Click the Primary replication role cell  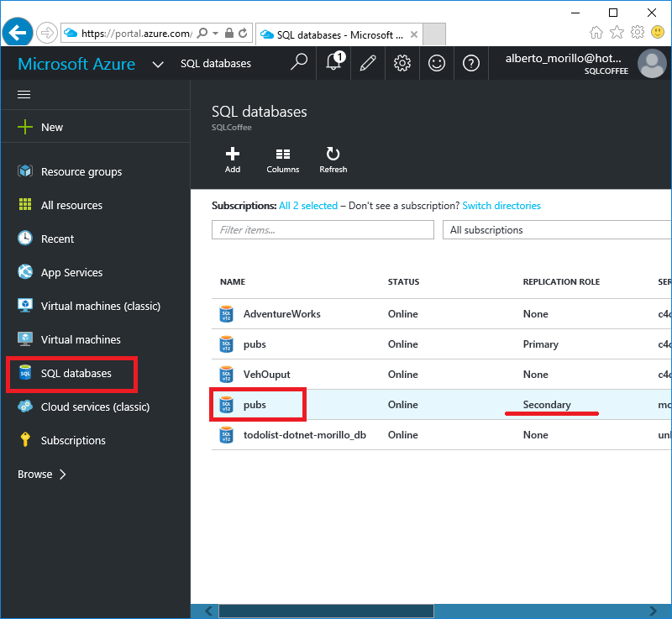tap(541, 344)
